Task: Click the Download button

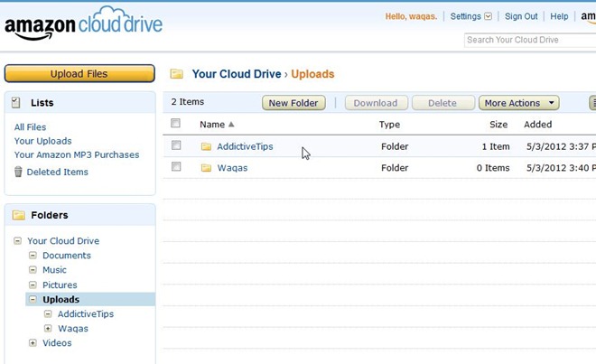Action: click(376, 103)
